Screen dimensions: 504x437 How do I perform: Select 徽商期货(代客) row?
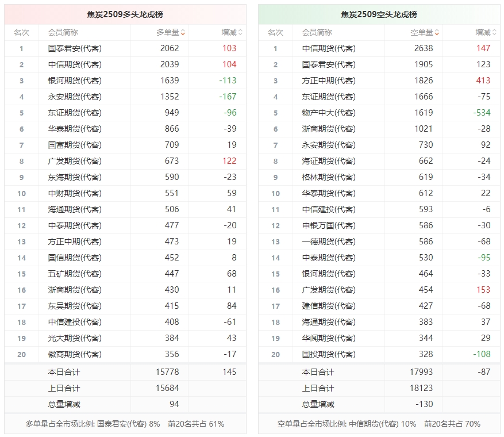pos(125,354)
